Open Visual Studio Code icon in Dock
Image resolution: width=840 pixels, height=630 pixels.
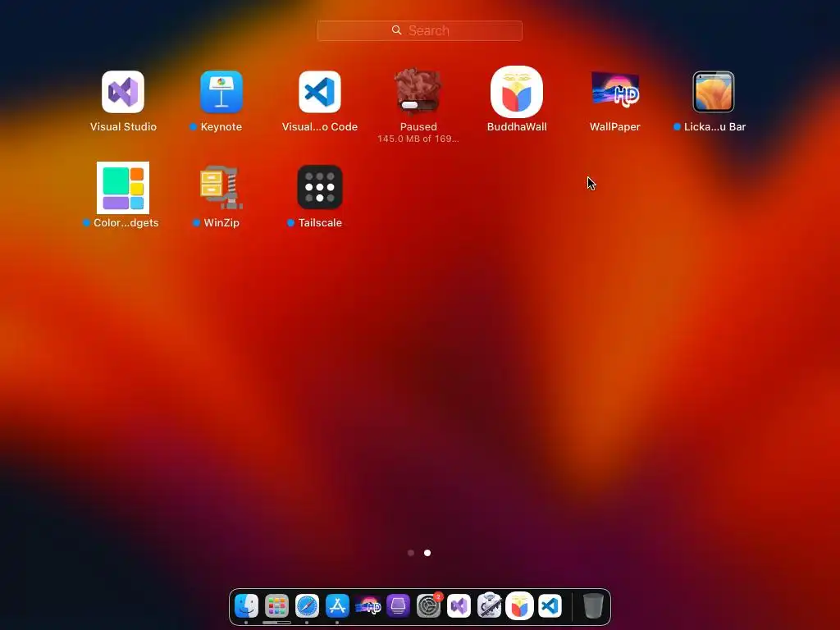(x=550, y=606)
